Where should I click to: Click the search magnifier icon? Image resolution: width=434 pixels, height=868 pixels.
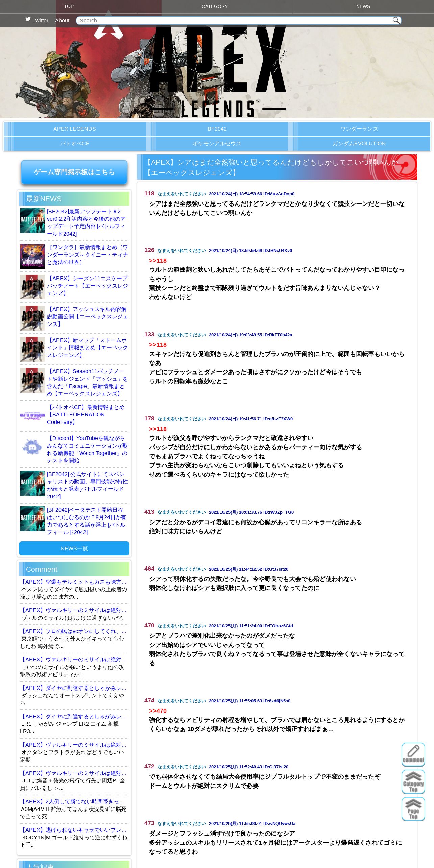pos(396,20)
